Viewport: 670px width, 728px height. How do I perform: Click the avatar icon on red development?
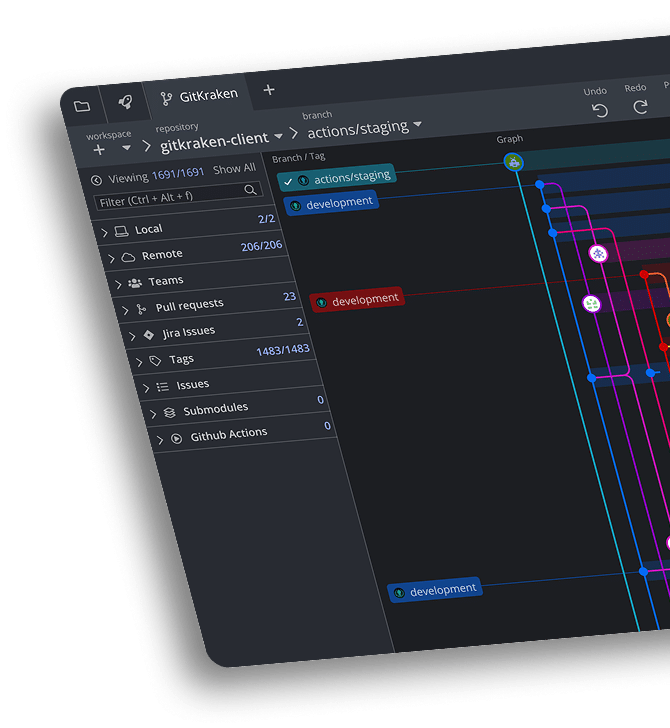(x=321, y=303)
